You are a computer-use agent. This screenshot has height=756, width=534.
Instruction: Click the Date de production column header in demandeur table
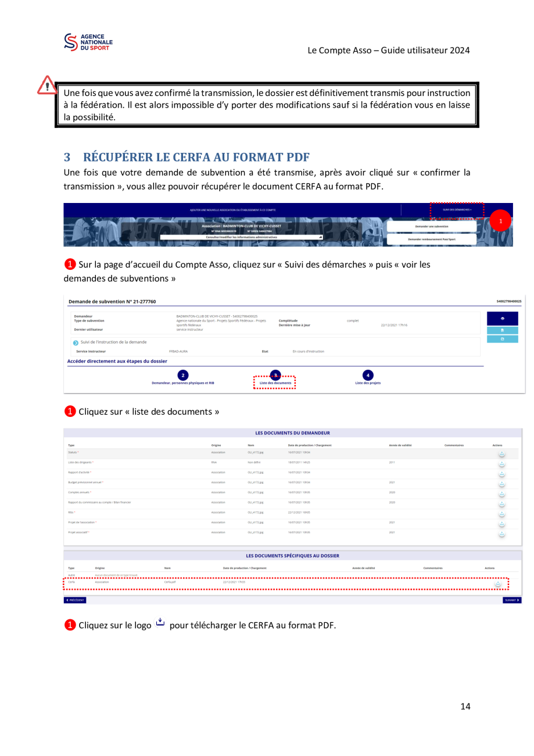click(x=310, y=445)
